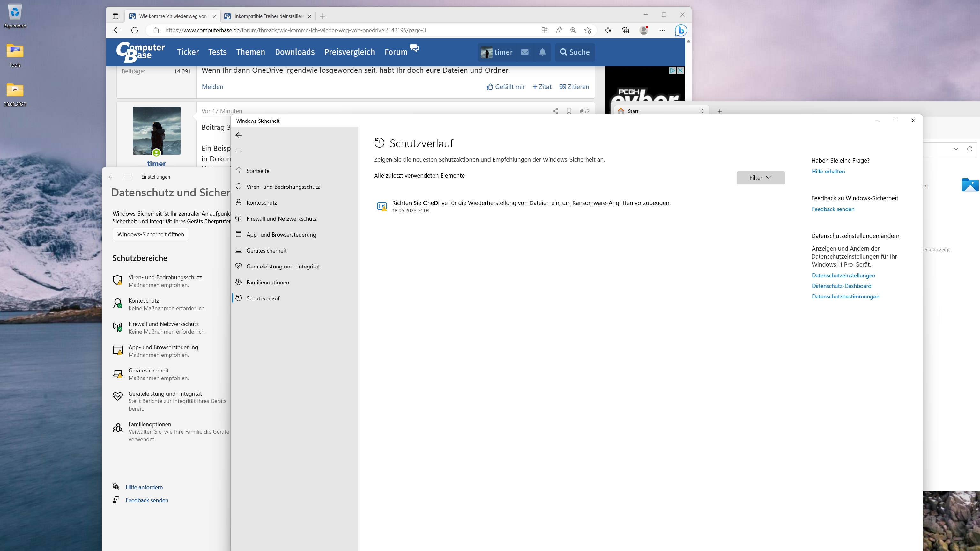Screen dimensions: 980x551
Task: Open the Bing chat sidebar icon
Action: (x=680, y=30)
